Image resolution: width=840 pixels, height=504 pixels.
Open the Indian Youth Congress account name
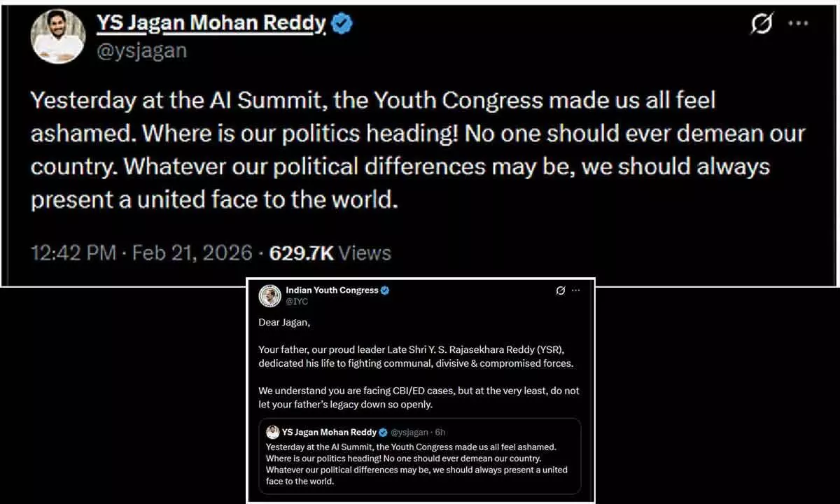coord(332,290)
